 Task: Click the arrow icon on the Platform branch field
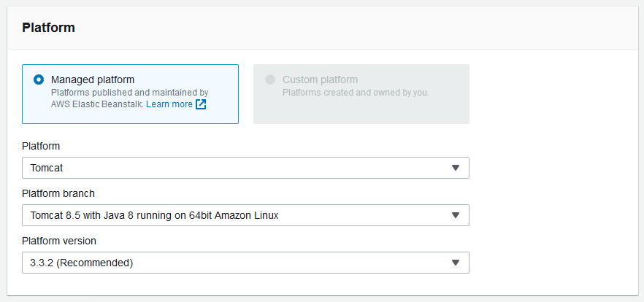pos(456,215)
